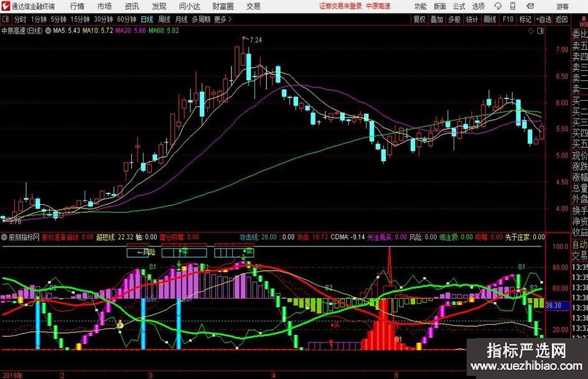This screenshot has height=379, width=588.
Task: Open the 财富圈 menu
Action: pyautogui.click(x=223, y=6)
